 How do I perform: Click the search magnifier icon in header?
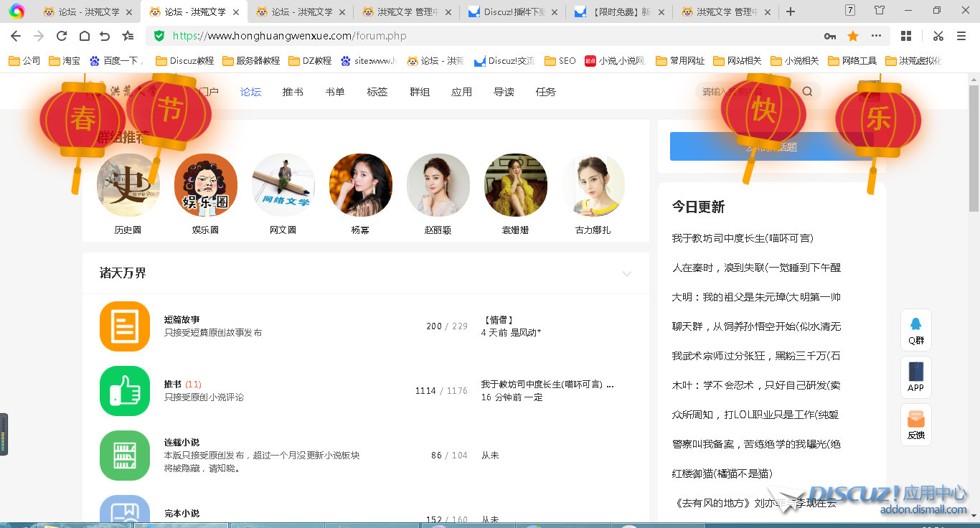807,92
